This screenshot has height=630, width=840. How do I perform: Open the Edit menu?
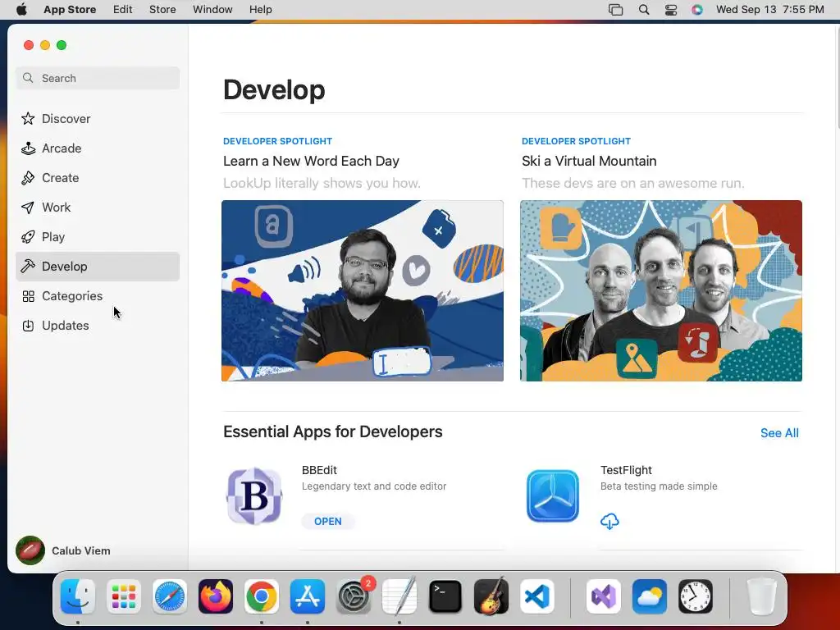coord(123,10)
